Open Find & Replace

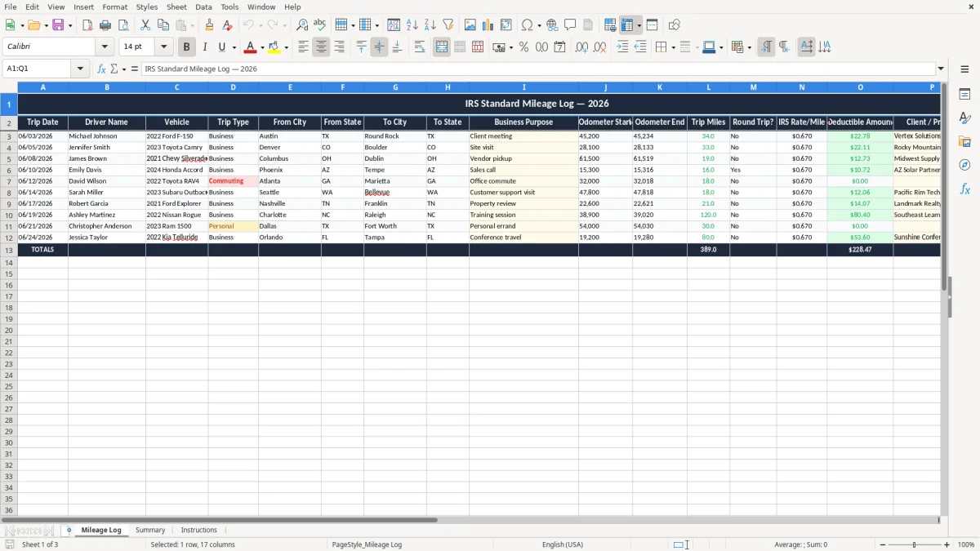coord(302,25)
